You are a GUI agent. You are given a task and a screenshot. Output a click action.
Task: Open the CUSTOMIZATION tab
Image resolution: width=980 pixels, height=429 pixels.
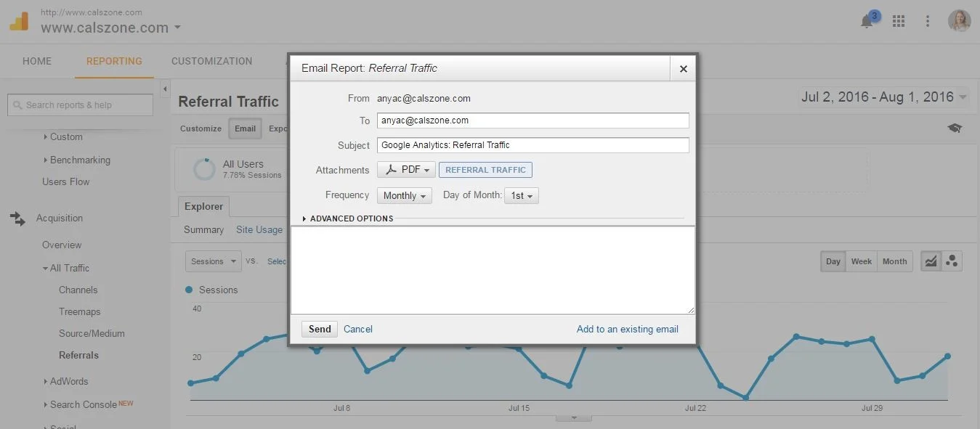click(x=212, y=61)
